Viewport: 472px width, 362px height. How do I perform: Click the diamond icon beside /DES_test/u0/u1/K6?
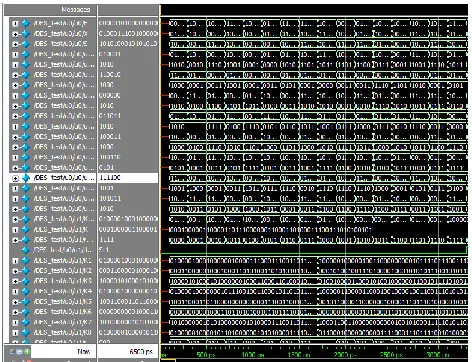coord(26,312)
